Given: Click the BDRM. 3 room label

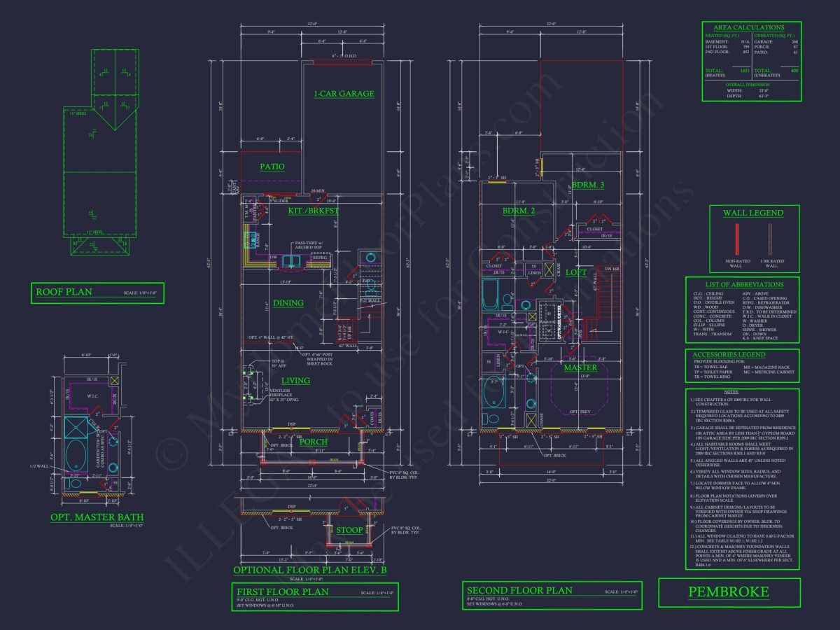Looking at the screenshot, I should point(587,185).
